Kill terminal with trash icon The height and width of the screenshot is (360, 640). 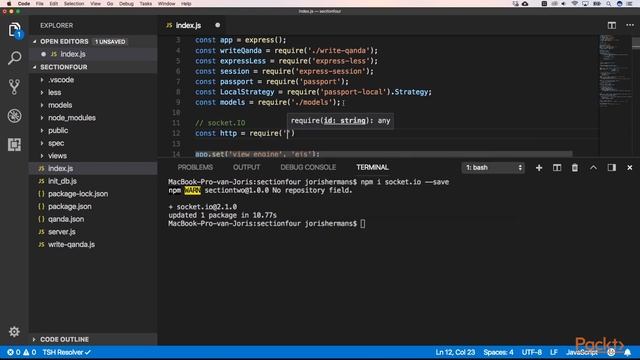(575, 168)
